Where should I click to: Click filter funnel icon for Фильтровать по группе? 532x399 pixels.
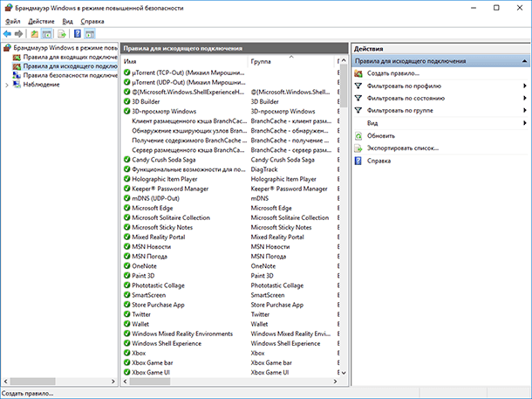click(358, 110)
